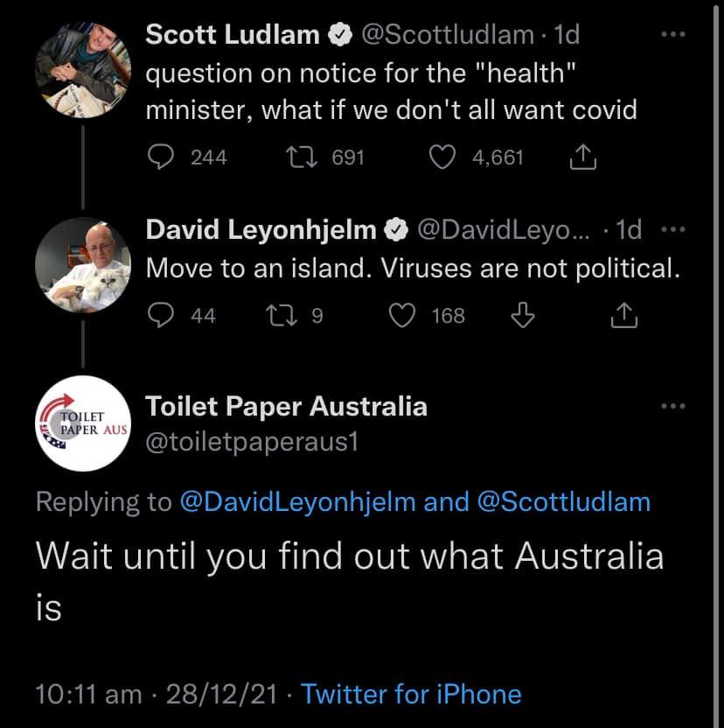The height and width of the screenshot is (728, 724).
Task: Share Scott Ludlam's tweet
Action: click(x=582, y=157)
